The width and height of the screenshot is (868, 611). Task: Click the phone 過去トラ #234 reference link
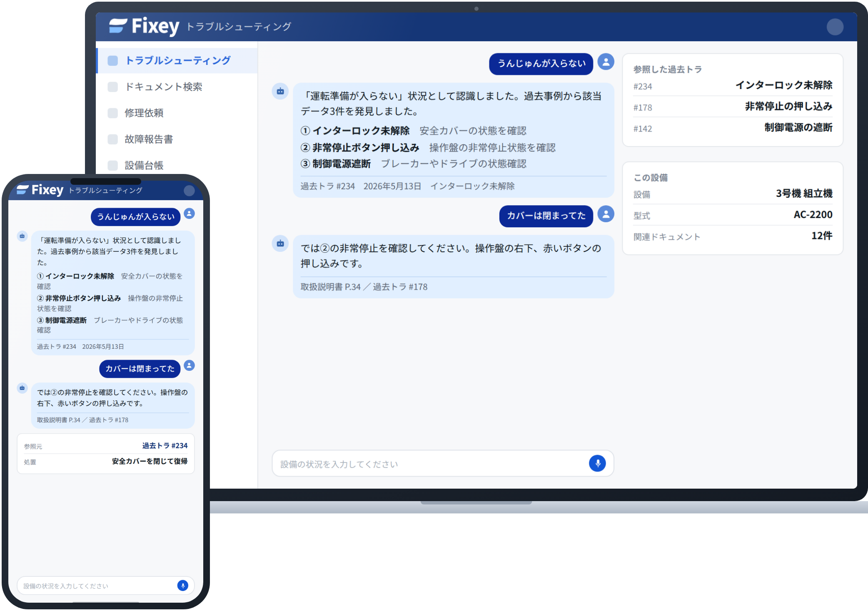tap(165, 446)
